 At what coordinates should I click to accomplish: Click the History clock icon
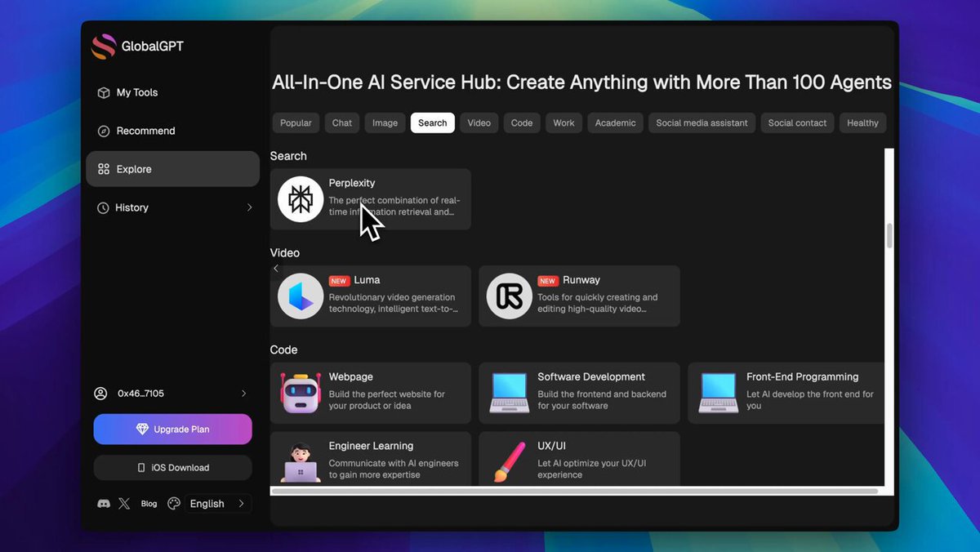click(x=104, y=208)
